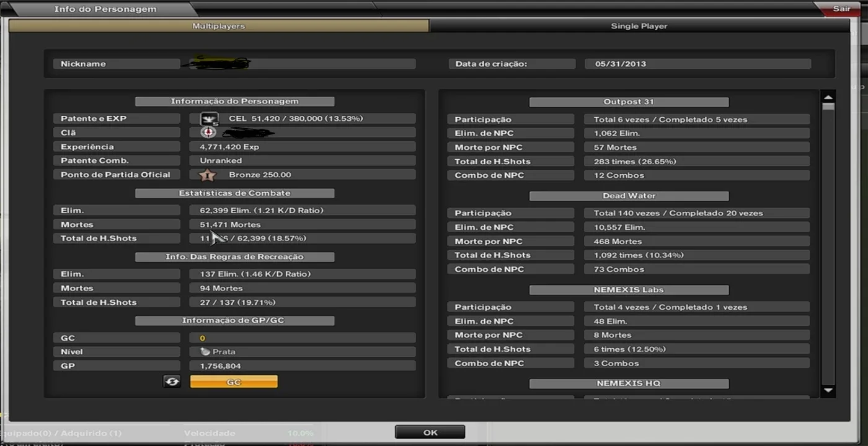Click the NEMEXIS Labs section header

[629, 290]
